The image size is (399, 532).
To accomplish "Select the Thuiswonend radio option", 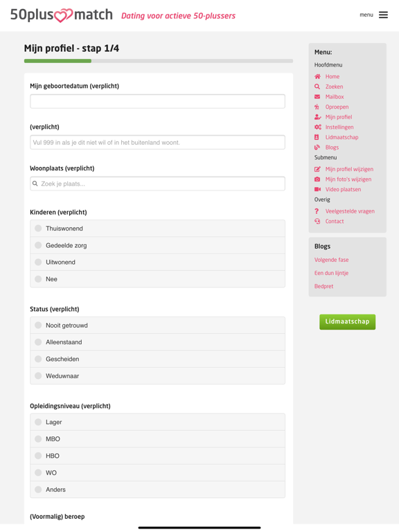I will [157, 229].
